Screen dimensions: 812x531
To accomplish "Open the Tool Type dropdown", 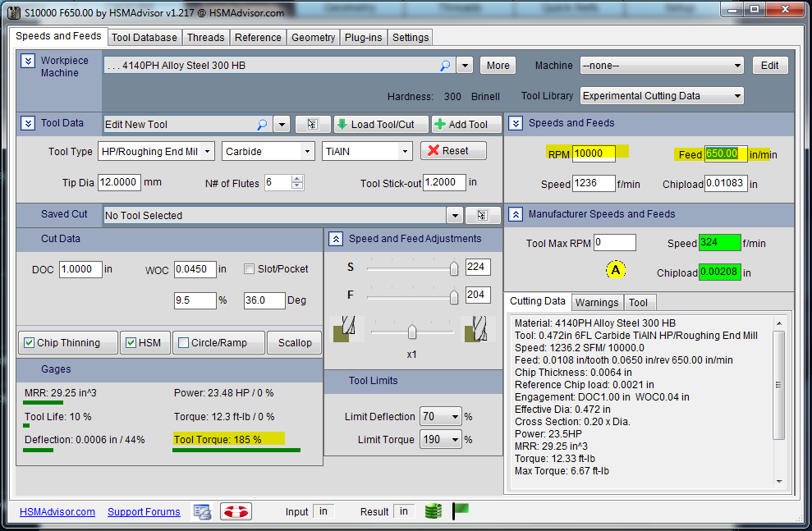I will (156, 151).
